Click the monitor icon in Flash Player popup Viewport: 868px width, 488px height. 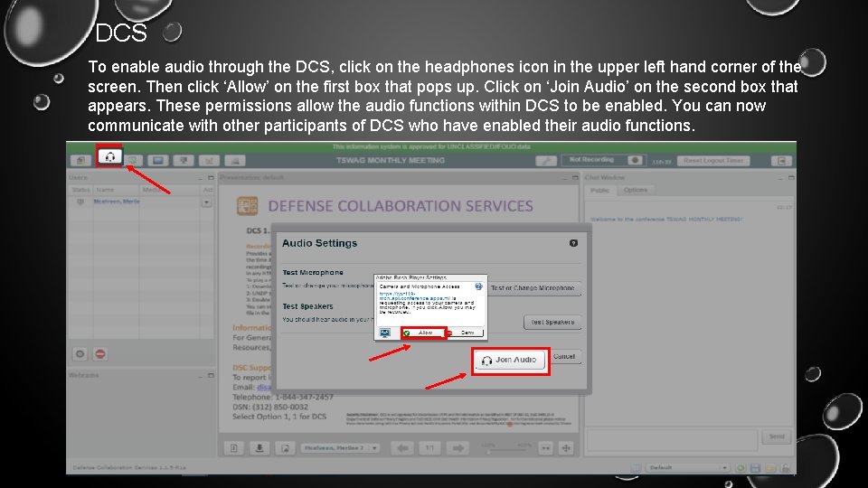(x=385, y=333)
